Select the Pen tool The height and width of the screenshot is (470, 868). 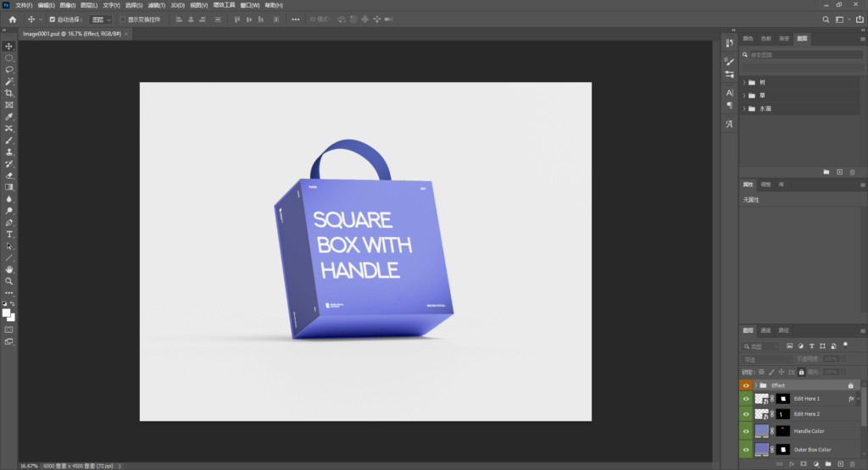click(8, 223)
